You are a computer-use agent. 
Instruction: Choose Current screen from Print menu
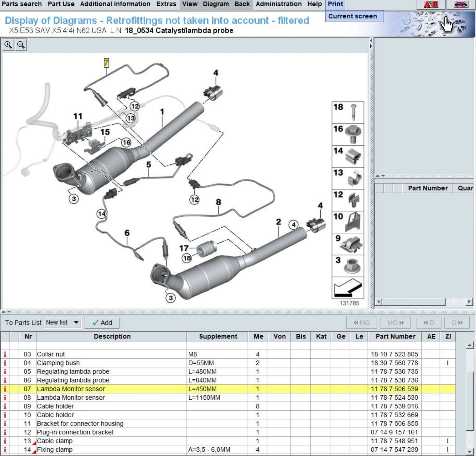(354, 16)
